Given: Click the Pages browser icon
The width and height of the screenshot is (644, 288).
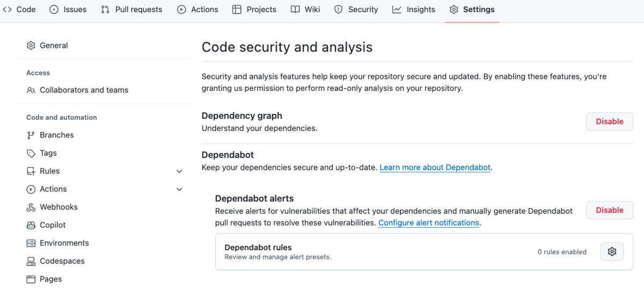Looking at the screenshot, I should pyautogui.click(x=31, y=279).
